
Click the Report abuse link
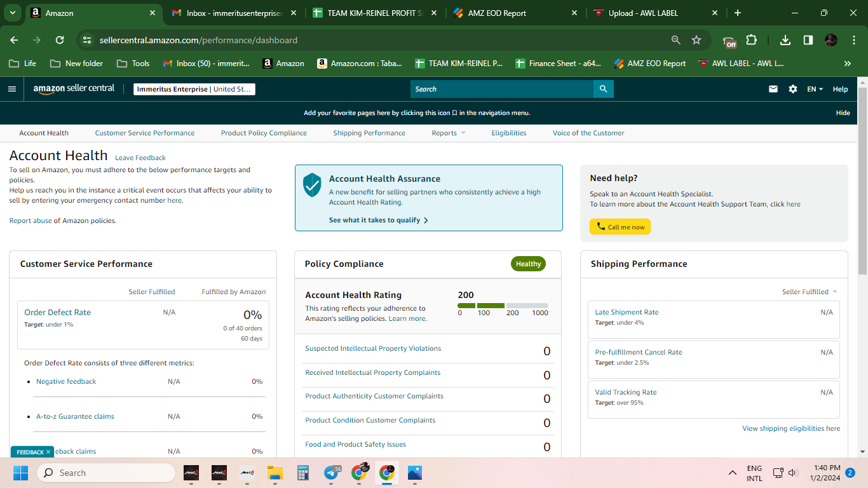click(x=31, y=220)
